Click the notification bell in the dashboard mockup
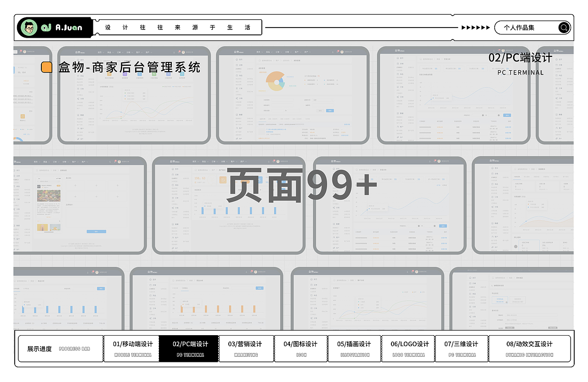 tap(337, 52)
